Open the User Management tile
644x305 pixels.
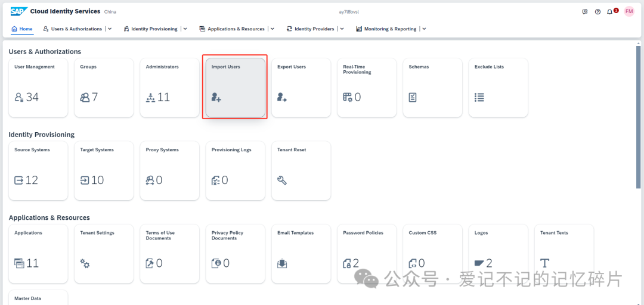click(x=38, y=88)
